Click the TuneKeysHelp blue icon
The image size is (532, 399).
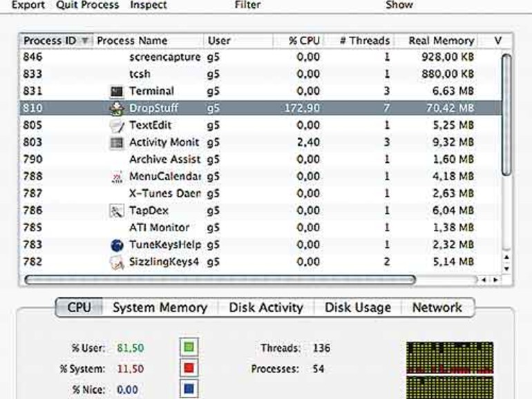(117, 245)
